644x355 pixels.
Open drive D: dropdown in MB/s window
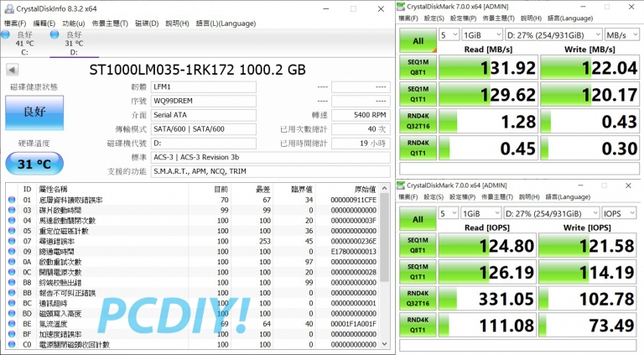[553, 35]
